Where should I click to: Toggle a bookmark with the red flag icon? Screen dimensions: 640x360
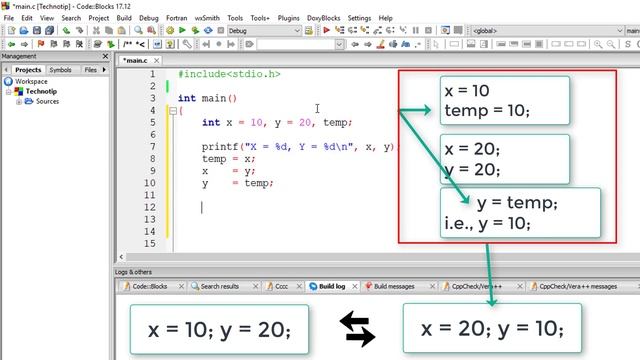pyautogui.click(x=41, y=44)
